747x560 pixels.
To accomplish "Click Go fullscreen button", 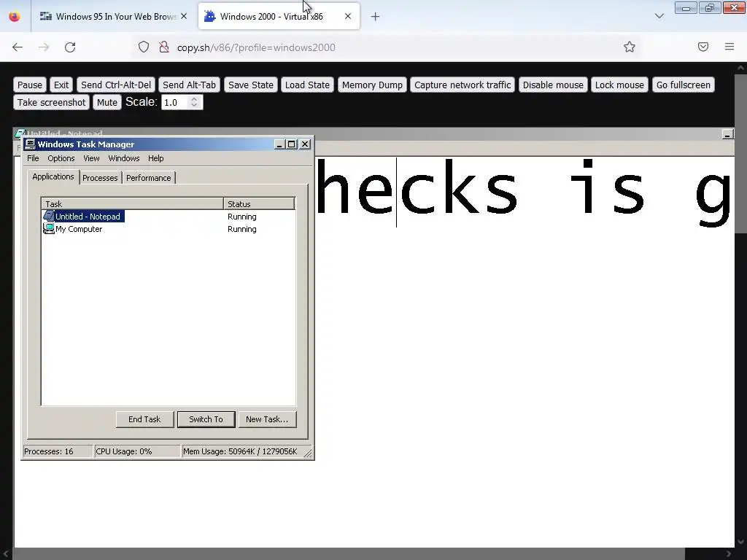I will tap(683, 85).
